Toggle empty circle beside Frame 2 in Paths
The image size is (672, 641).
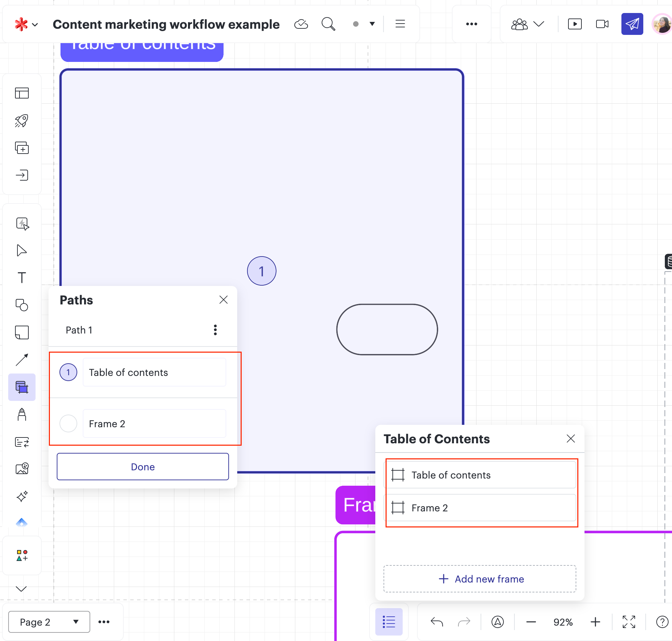pyautogui.click(x=68, y=423)
